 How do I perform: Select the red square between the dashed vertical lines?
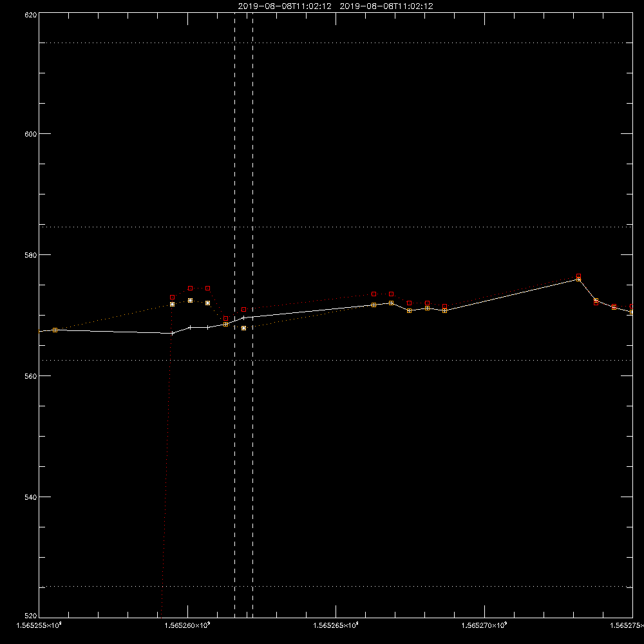coord(244,309)
